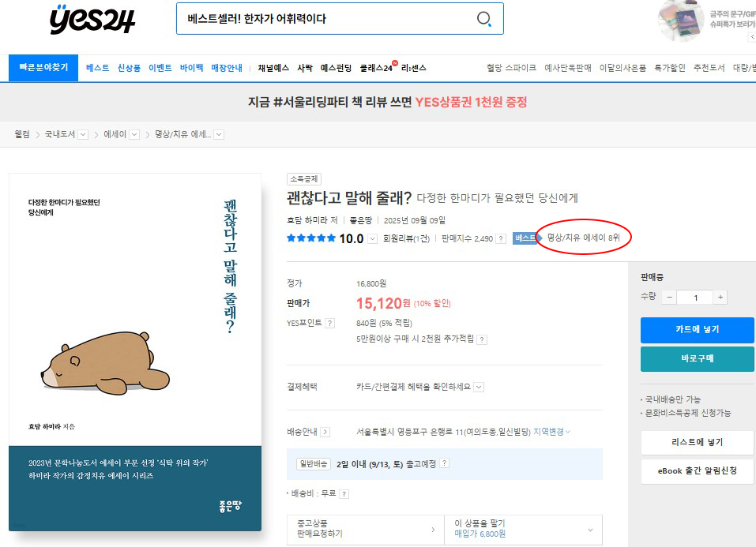This screenshot has height=547, width=756.
Task: Open the book cover image
Action: (135, 352)
